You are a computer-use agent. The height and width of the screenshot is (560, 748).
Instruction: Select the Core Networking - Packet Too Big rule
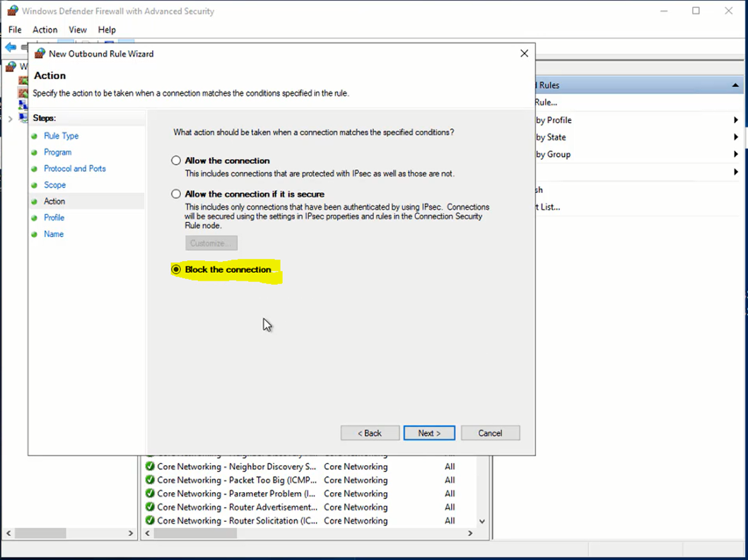[237, 480]
